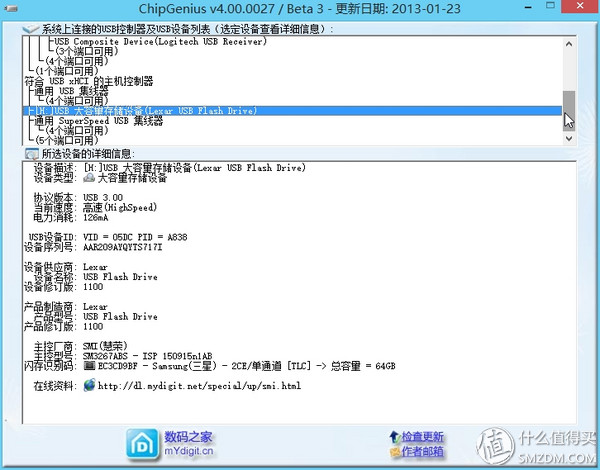Click the 产品制造商 Lexar value
The image size is (600, 470).
pyautogui.click(x=95, y=307)
